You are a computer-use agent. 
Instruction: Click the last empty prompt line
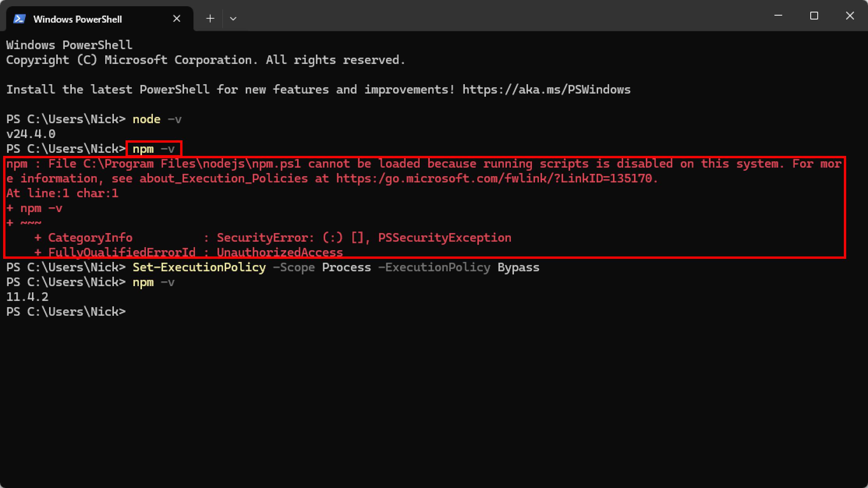66,312
